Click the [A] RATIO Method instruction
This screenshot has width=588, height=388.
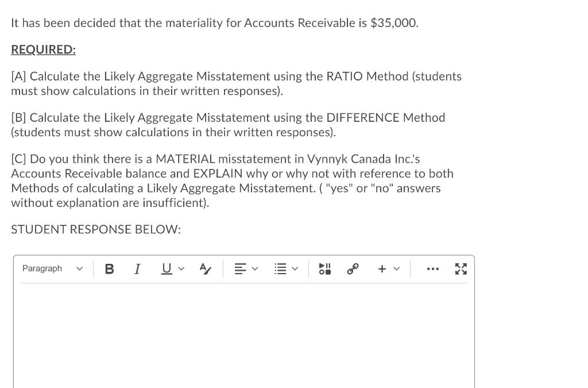point(236,83)
